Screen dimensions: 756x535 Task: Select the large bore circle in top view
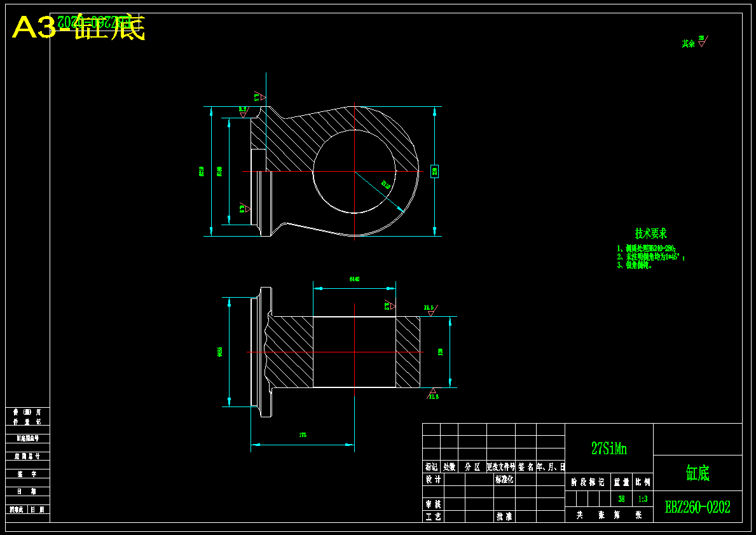click(x=354, y=171)
